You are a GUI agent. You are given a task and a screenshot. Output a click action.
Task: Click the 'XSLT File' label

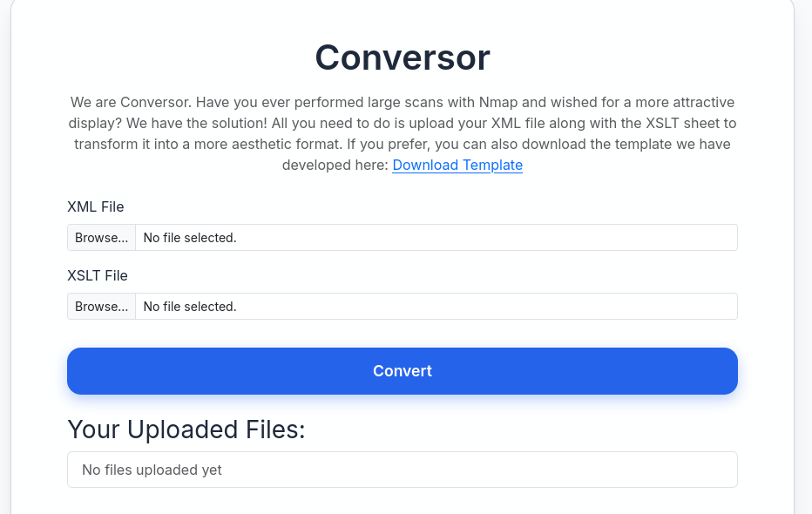(98, 275)
